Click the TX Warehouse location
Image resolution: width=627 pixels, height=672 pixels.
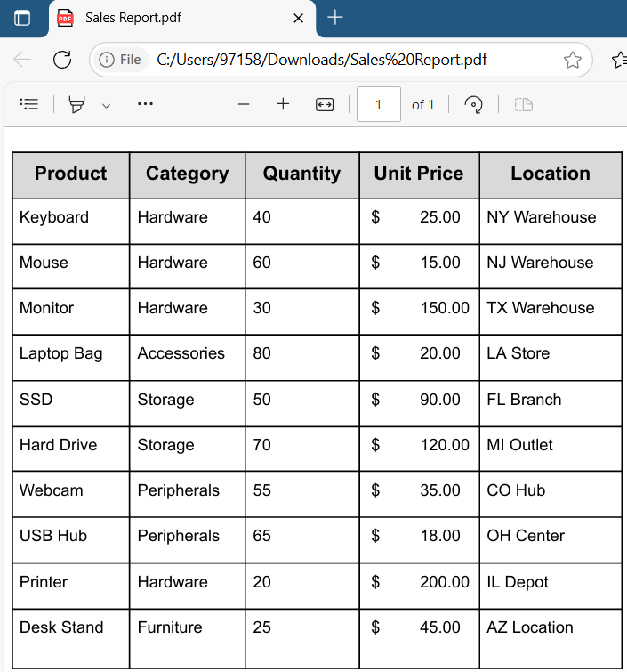(x=541, y=308)
